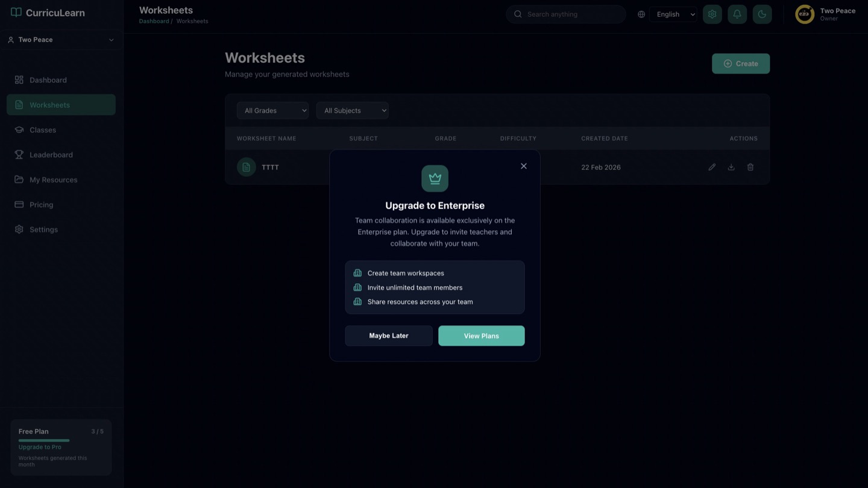The image size is (868, 488).
Task: Go to Leaderboard label in sidebar
Action: tap(51, 155)
